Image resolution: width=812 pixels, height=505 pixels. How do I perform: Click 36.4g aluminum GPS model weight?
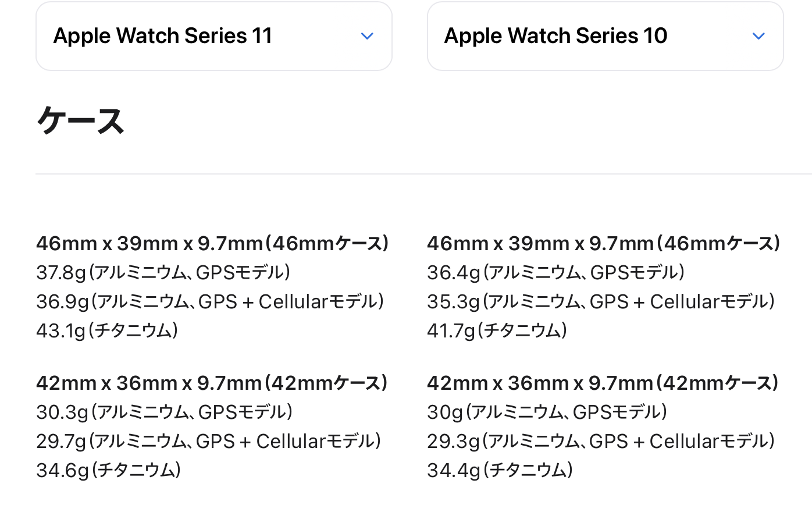click(x=556, y=272)
